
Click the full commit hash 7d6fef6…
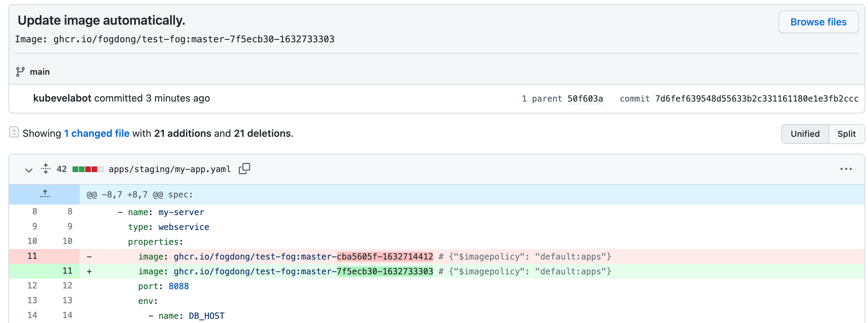[756, 99]
